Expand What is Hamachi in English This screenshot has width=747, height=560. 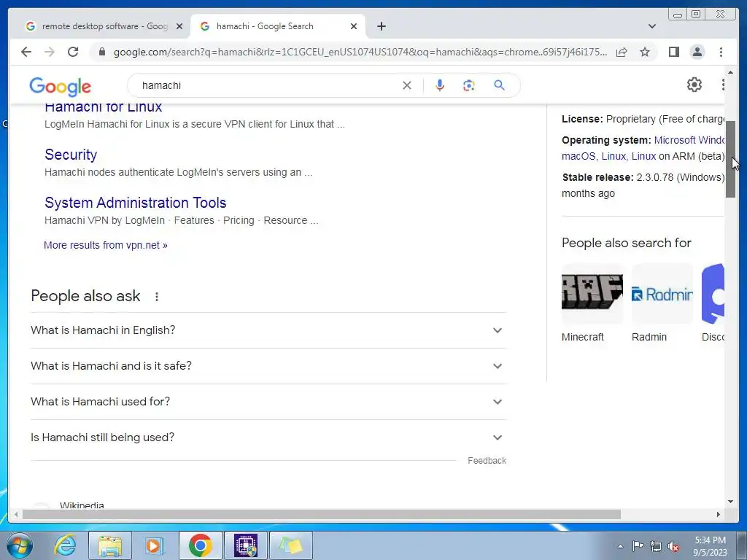pos(268,330)
